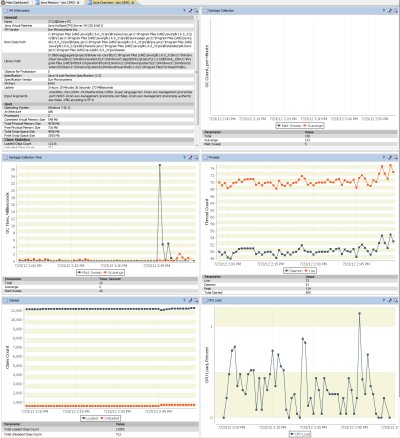Select the Operating System row
400x438 pixels.
click(x=98, y=108)
